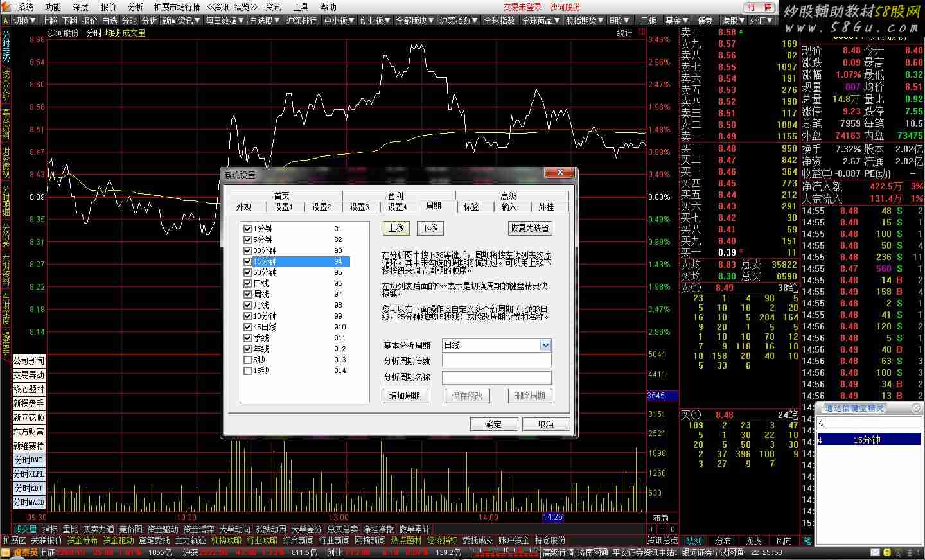Uncheck the 1分钟 period checkbox
The width and height of the screenshot is (925, 560).
(x=247, y=229)
